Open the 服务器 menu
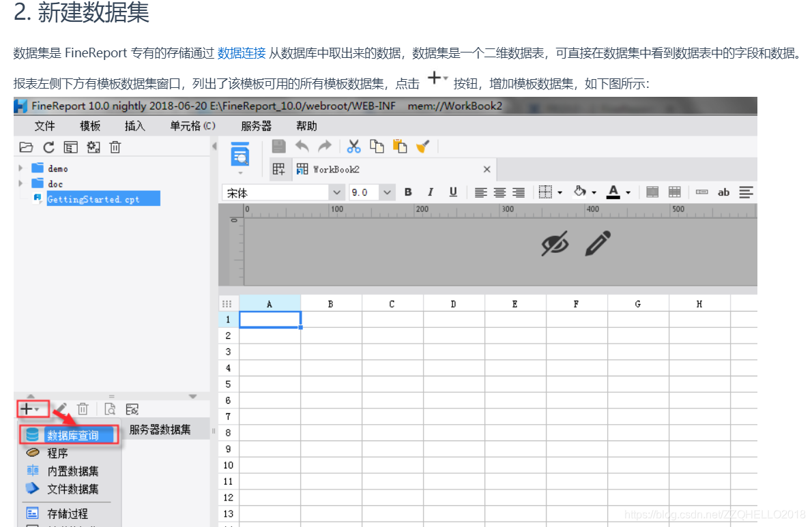 tap(257, 126)
